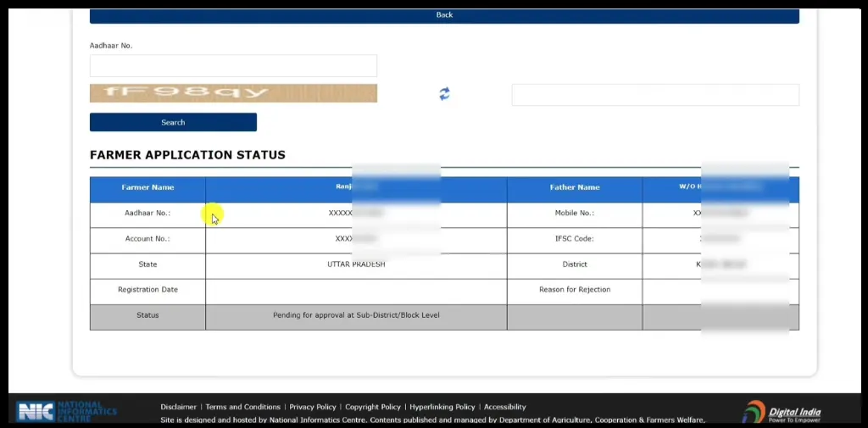868x428 pixels.
Task: Click the State label cell
Action: click(147, 264)
